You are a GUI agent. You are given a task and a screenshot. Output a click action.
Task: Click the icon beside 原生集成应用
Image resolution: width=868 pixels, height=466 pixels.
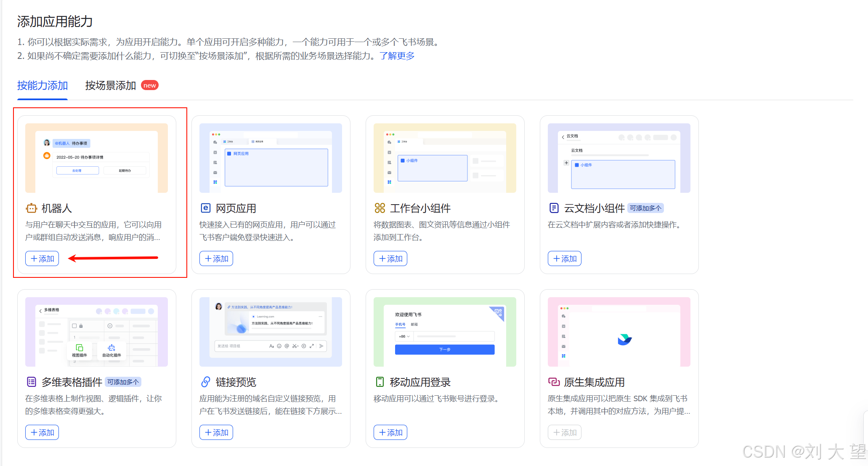554,382
